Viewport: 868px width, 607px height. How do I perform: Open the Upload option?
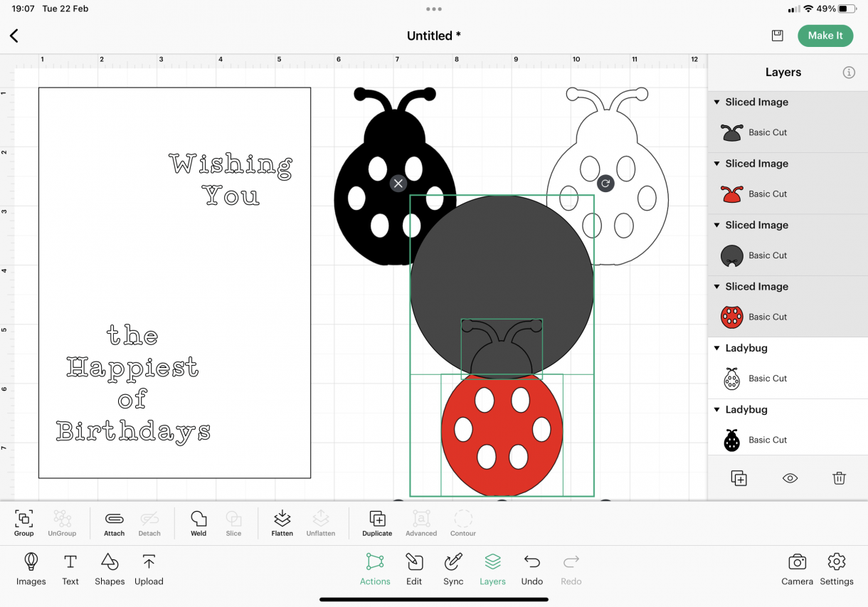(x=149, y=569)
